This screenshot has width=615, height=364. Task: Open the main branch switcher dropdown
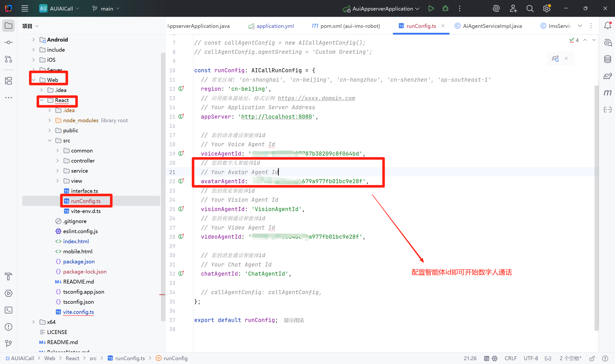(106, 8)
